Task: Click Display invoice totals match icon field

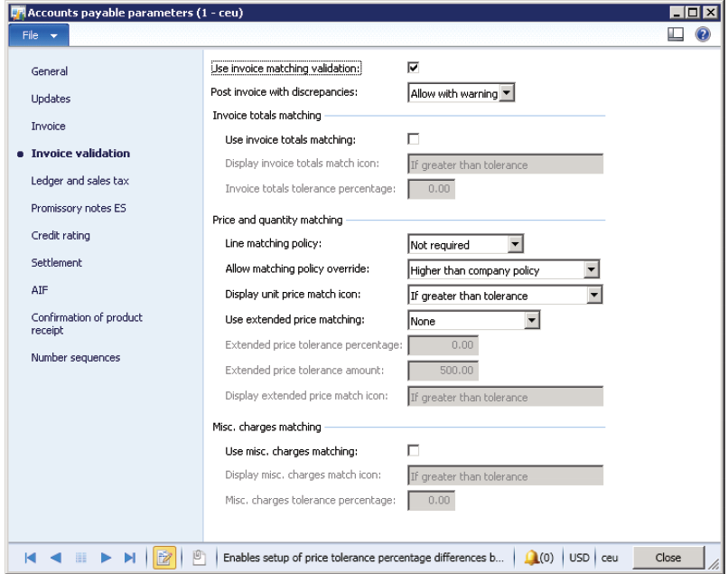Action: (506, 165)
